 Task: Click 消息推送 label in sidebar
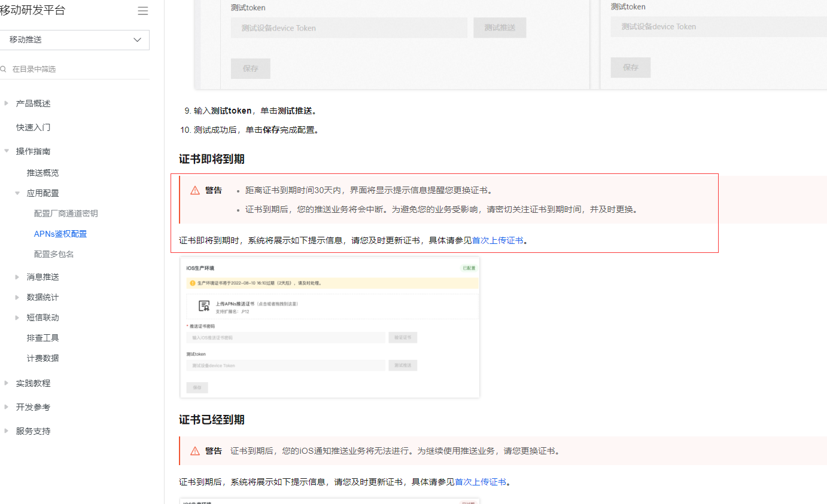[x=43, y=277]
